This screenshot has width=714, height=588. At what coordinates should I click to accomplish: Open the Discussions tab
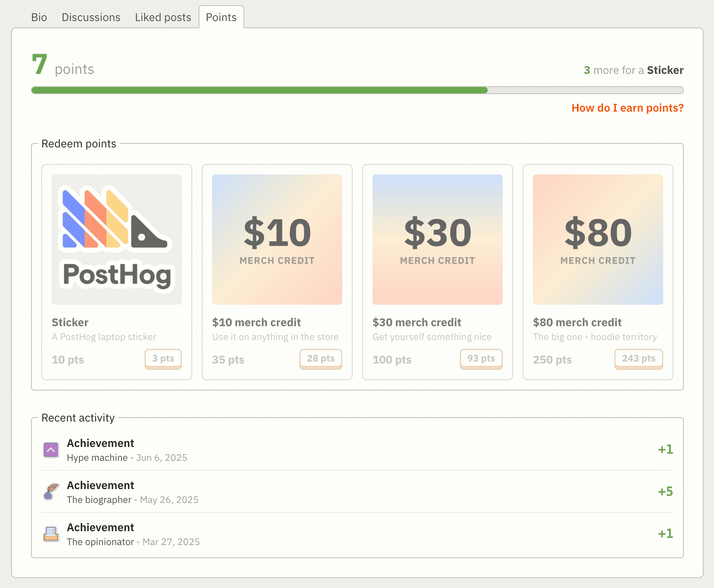[91, 17]
